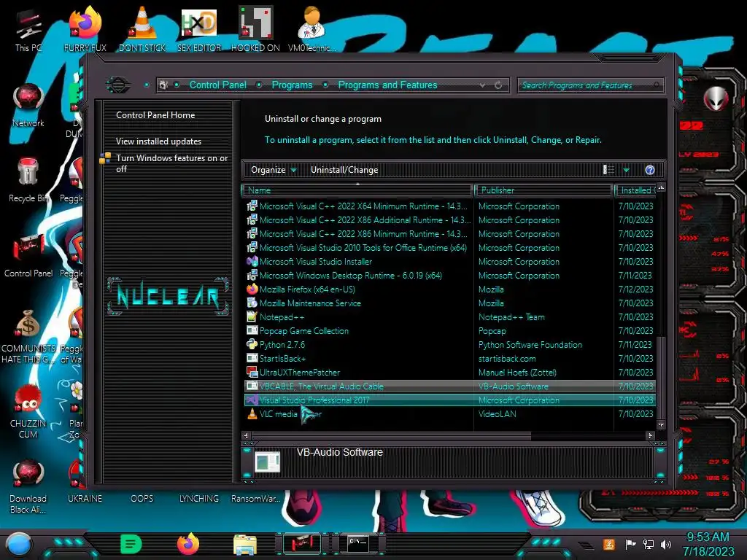
Task: Open the Download Black Ali... desktop icon
Action: (28, 486)
